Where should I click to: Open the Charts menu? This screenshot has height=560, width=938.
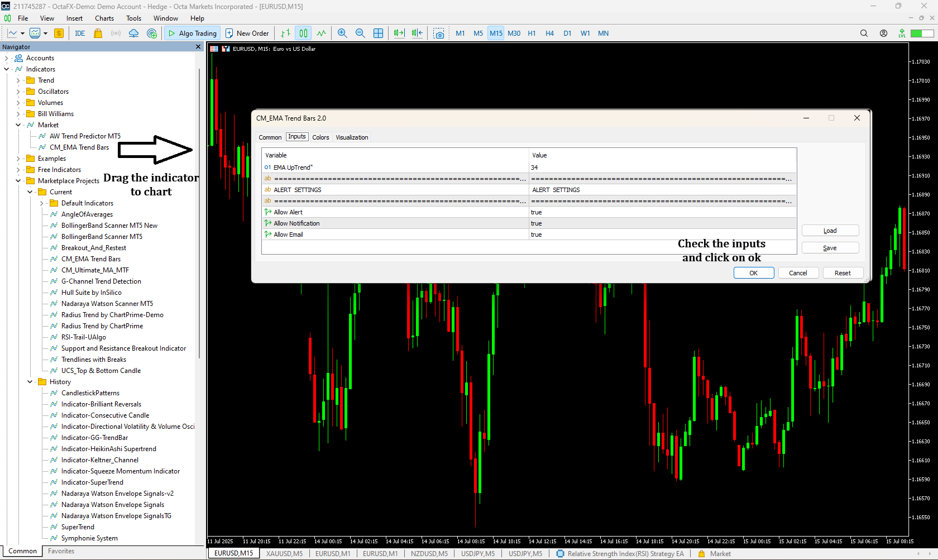pyautogui.click(x=104, y=18)
